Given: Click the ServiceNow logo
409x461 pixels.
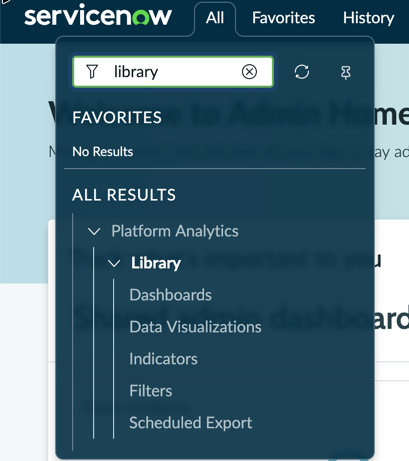Looking at the screenshot, I should point(98,15).
